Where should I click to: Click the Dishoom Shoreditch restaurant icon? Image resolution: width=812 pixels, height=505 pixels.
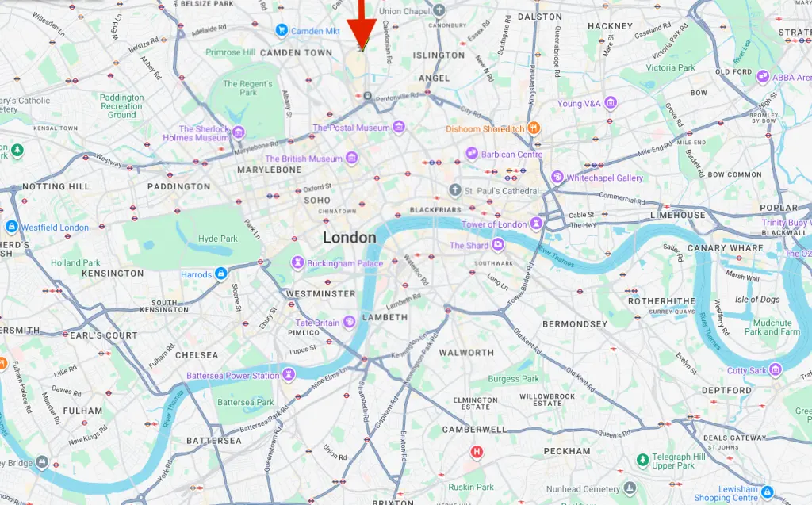click(x=534, y=128)
